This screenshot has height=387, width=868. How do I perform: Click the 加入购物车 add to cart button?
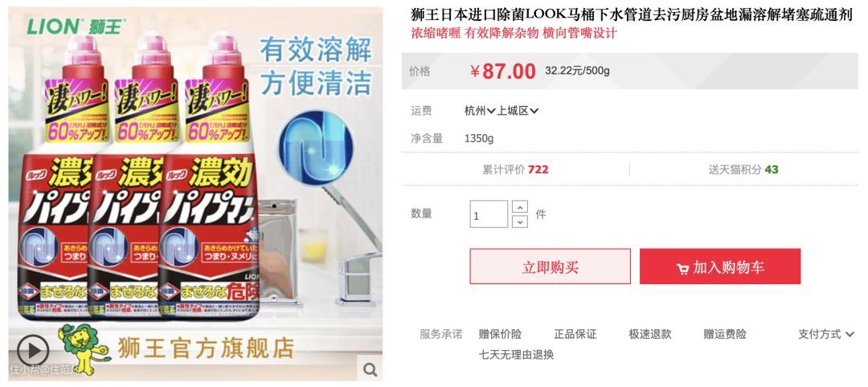[720, 267]
